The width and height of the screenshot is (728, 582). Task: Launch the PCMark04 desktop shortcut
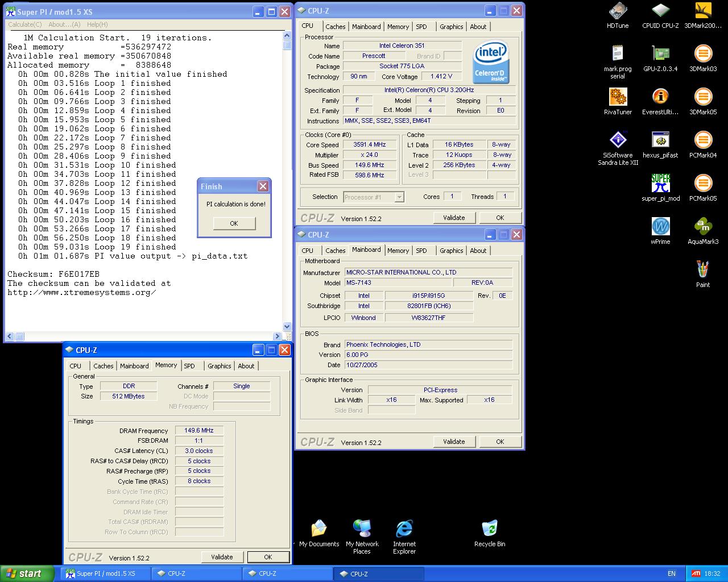(x=703, y=145)
